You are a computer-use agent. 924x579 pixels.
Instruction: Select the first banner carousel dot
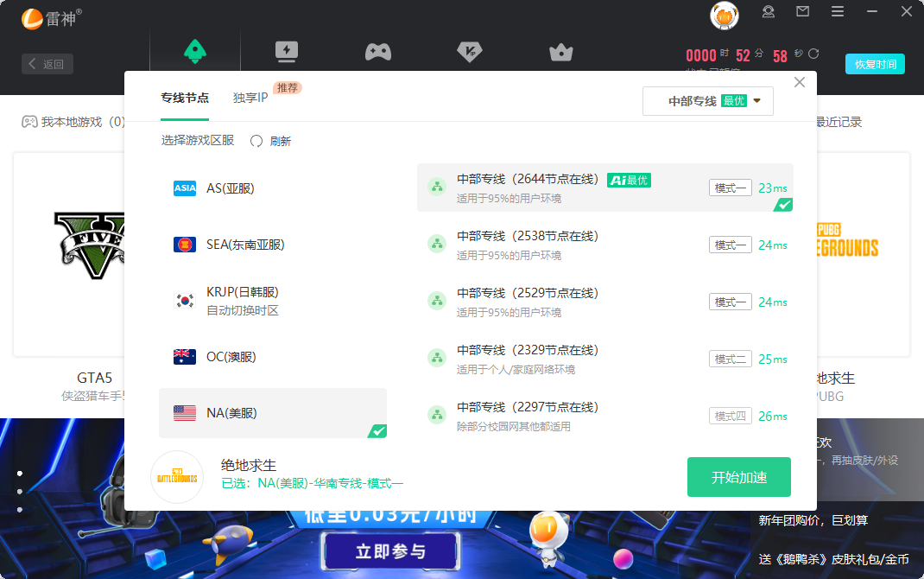pos(20,474)
